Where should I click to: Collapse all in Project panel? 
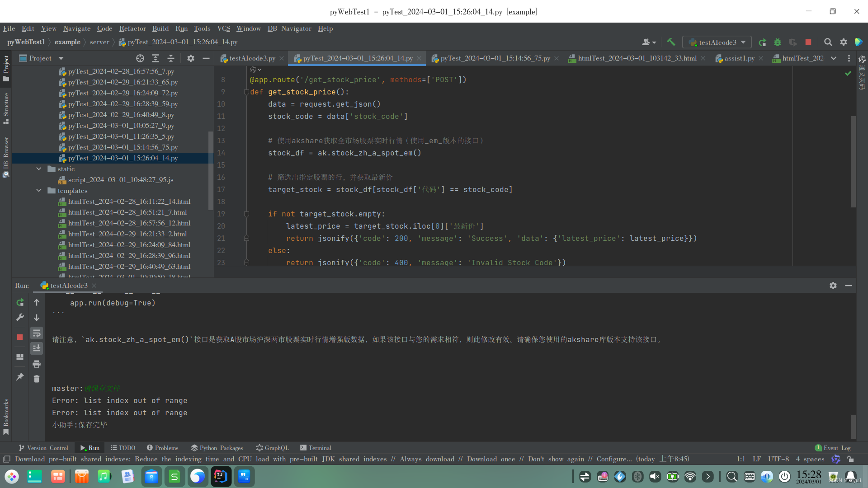[171, 58]
